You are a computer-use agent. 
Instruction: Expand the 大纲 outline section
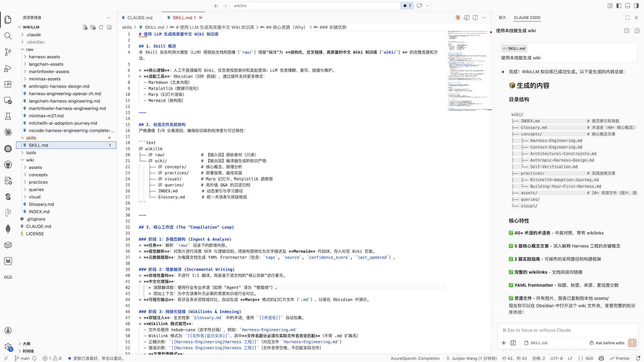26,344
